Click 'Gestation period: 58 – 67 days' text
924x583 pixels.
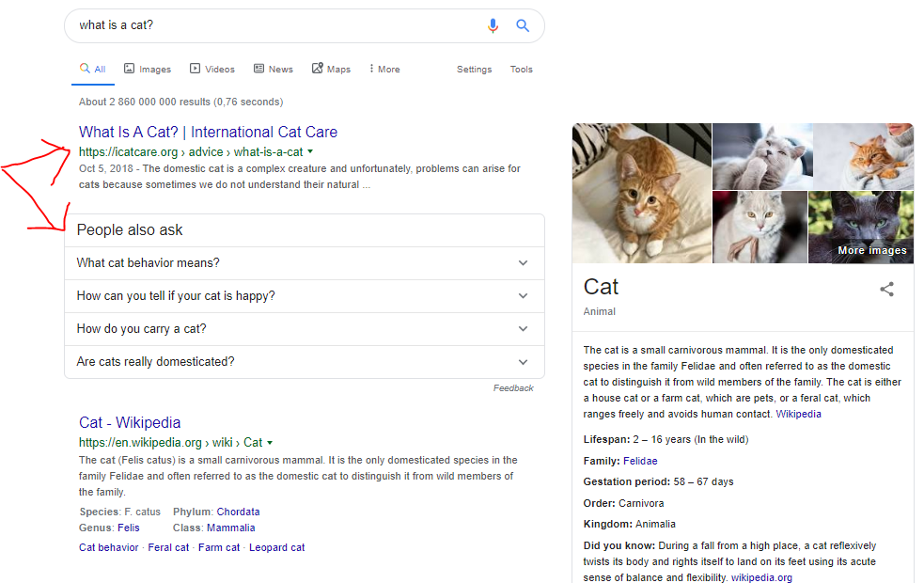point(658,482)
